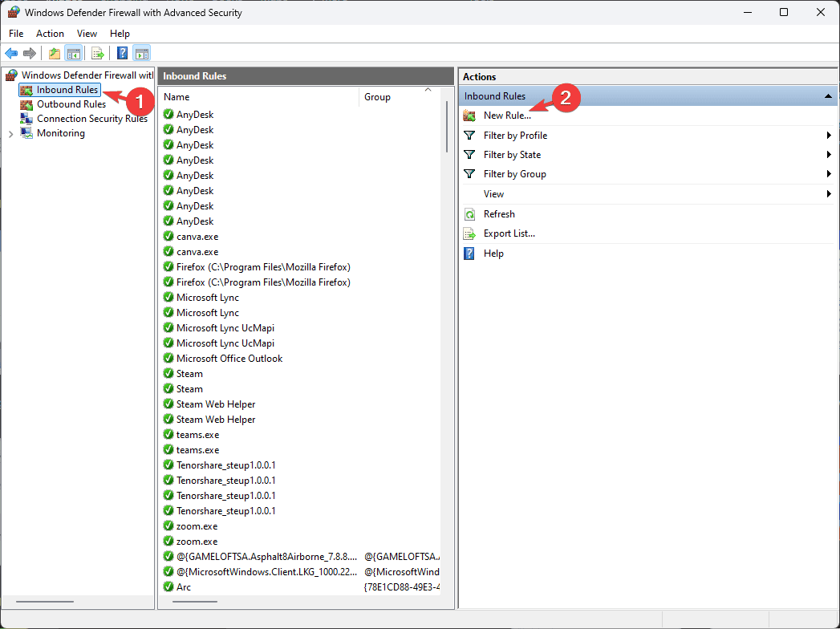Click the Export List toolbar icon
The height and width of the screenshot is (629, 840).
[98, 53]
